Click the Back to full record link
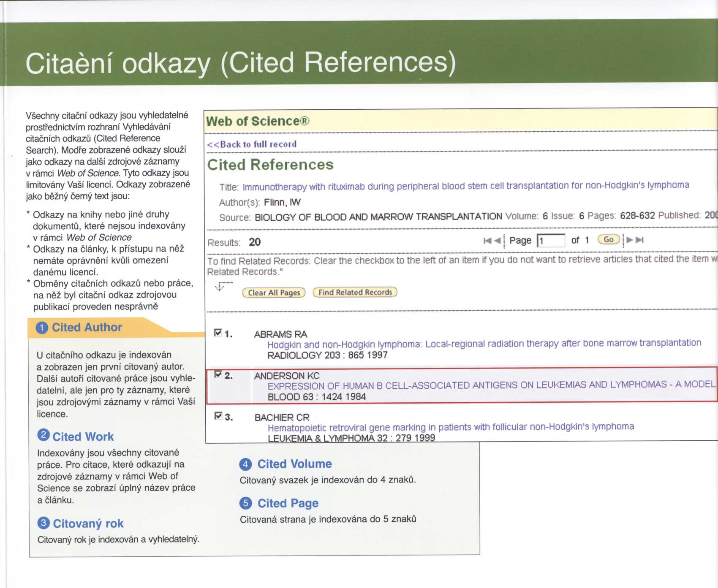Screen dimensions: 718x588 (x=252, y=144)
